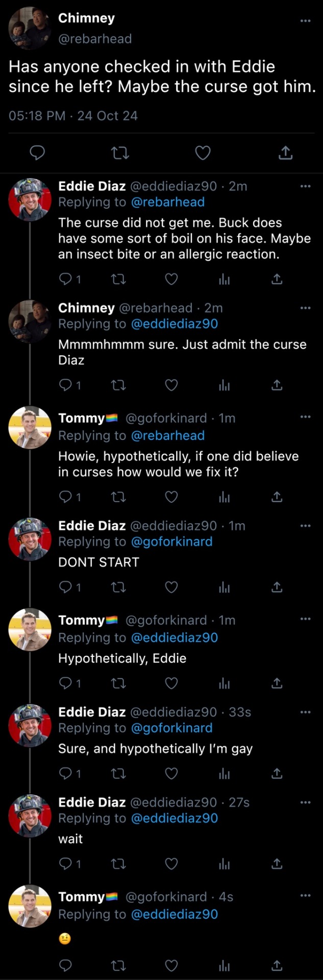
Task: Like Eddie's 'The curse did not get me' reply
Action: click(x=171, y=279)
